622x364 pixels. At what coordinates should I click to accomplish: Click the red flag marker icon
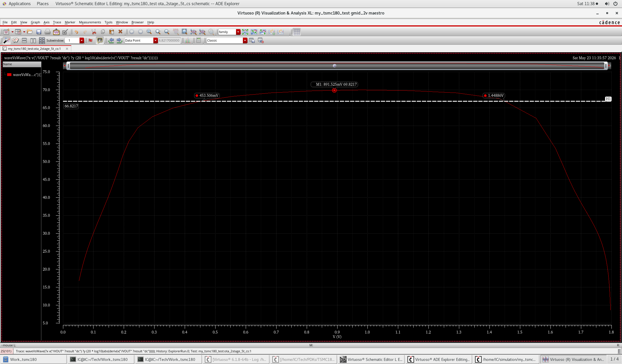(x=91, y=40)
